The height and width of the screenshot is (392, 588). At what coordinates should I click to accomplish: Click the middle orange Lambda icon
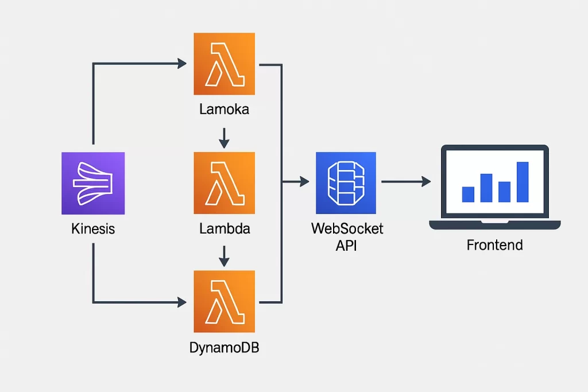[x=225, y=183]
